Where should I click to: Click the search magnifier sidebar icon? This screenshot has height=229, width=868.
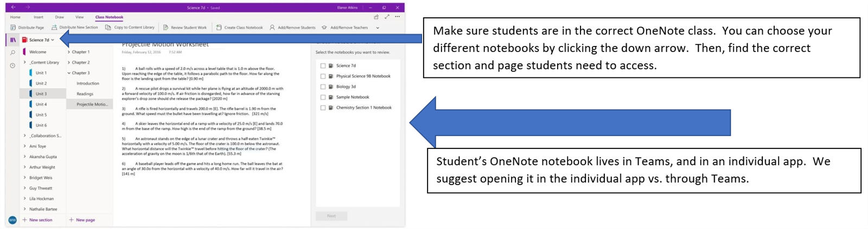click(12, 53)
